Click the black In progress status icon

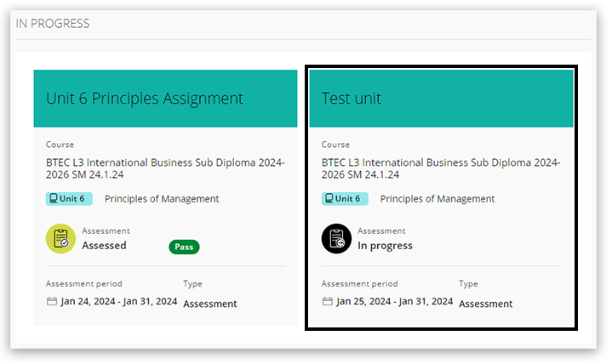pos(336,239)
